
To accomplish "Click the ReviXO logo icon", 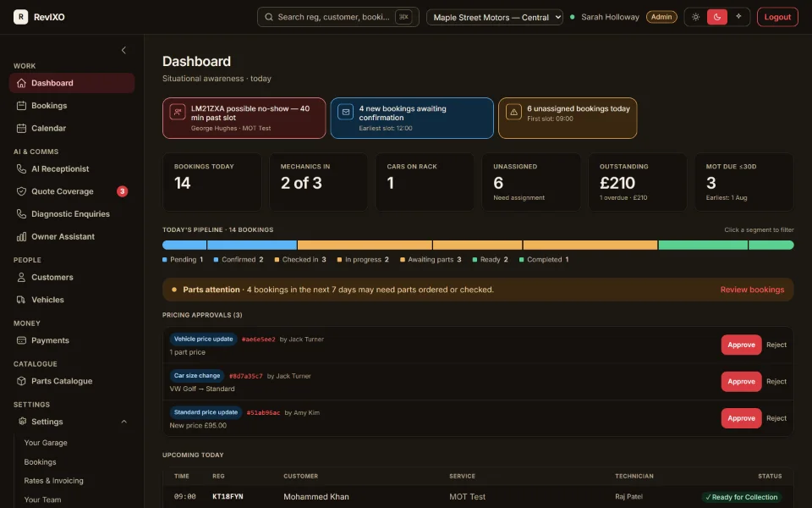I will 20,17.
